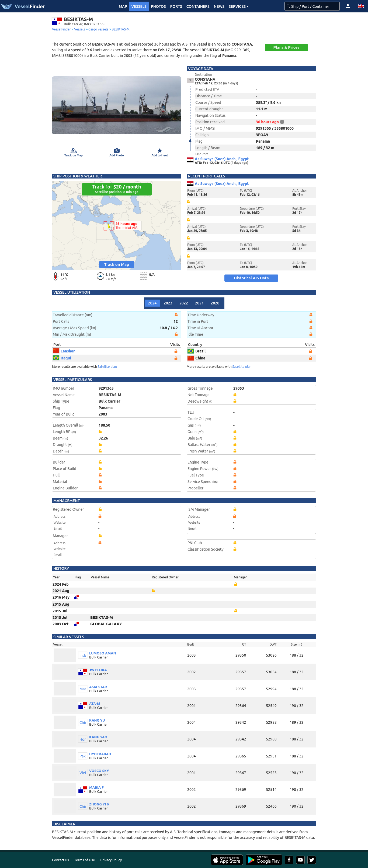Viewport: 368px width, 868px height.
Task: Open the PHOTOS menu item
Action: coord(158,6)
